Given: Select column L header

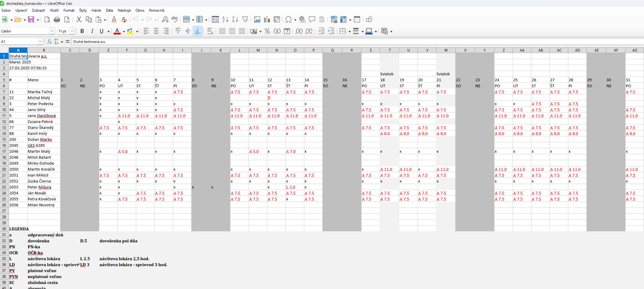Looking at the screenshot, I should pos(239,50).
